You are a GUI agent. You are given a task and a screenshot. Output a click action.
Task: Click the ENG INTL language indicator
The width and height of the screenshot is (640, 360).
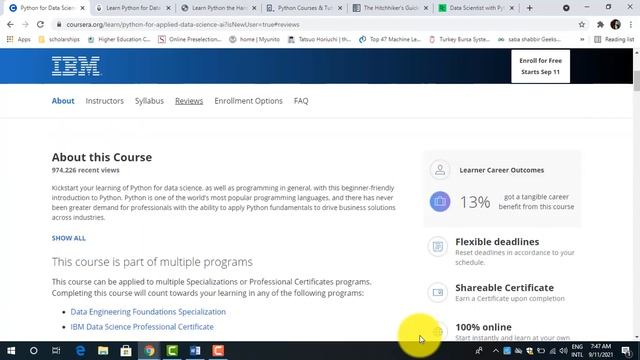(x=577, y=351)
